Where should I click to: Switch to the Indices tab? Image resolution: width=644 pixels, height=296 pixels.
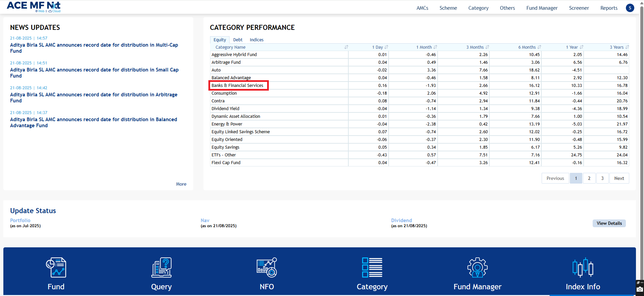pos(256,40)
